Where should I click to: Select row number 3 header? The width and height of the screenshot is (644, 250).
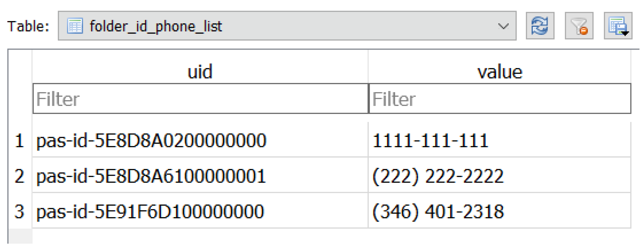[19, 211]
